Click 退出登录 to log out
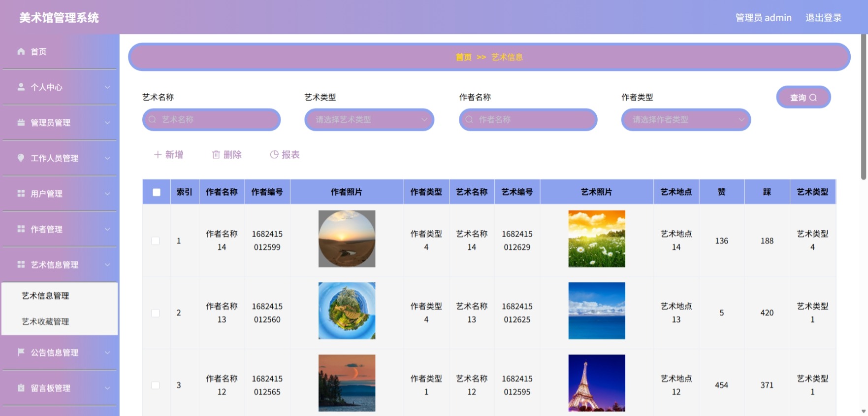This screenshot has width=868, height=416. click(x=823, y=18)
